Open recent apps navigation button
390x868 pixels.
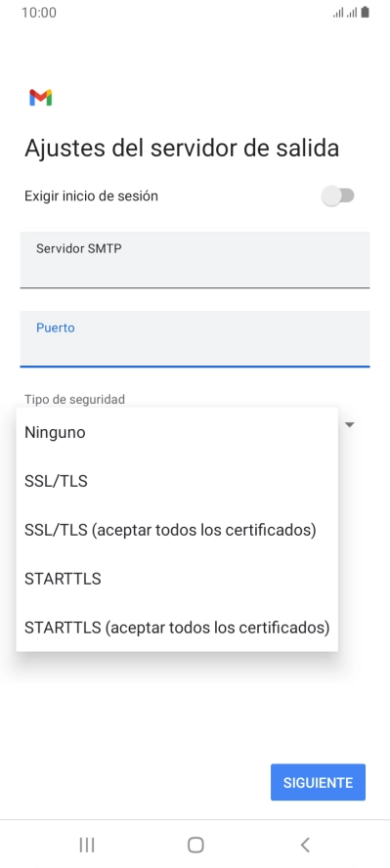[x=87, y=845]
